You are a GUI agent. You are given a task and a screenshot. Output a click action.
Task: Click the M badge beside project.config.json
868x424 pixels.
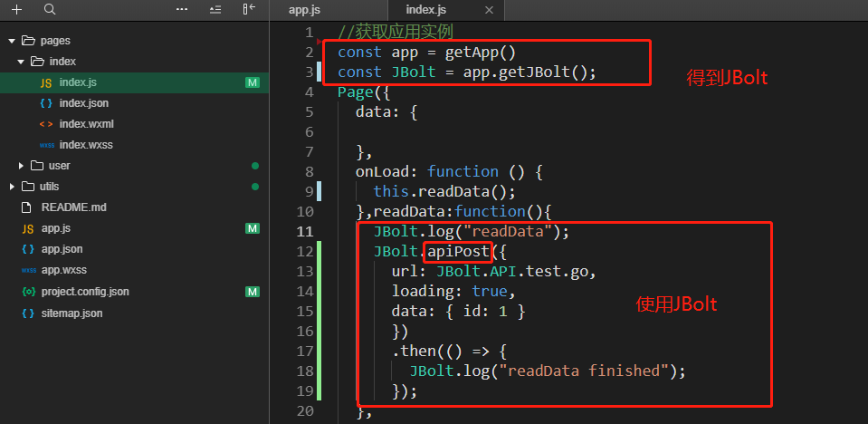pos(253,292)
